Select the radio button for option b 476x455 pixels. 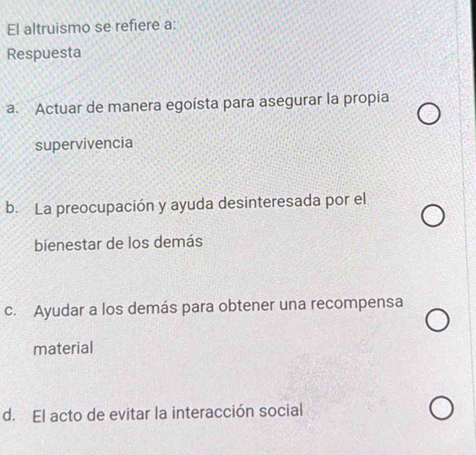[431, 218]
